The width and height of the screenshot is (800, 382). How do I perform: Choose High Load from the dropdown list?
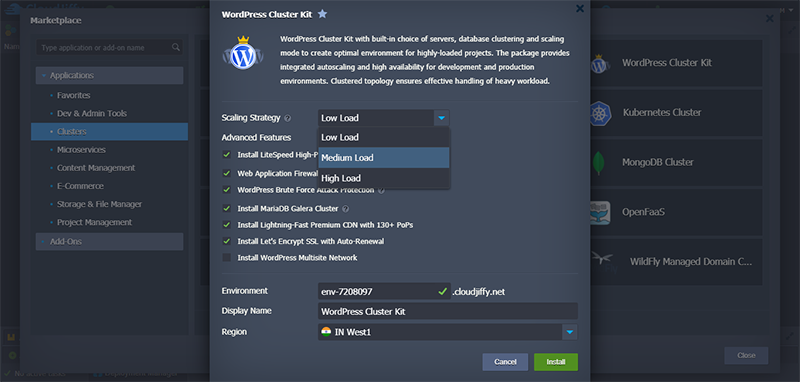tap(384, 178)
